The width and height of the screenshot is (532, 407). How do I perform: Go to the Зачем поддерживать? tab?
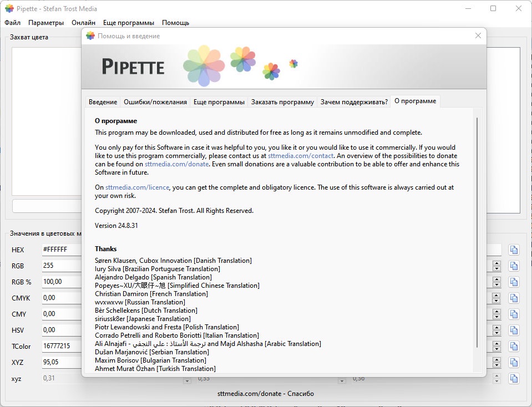pyautogui.click(x=354, y=102)
